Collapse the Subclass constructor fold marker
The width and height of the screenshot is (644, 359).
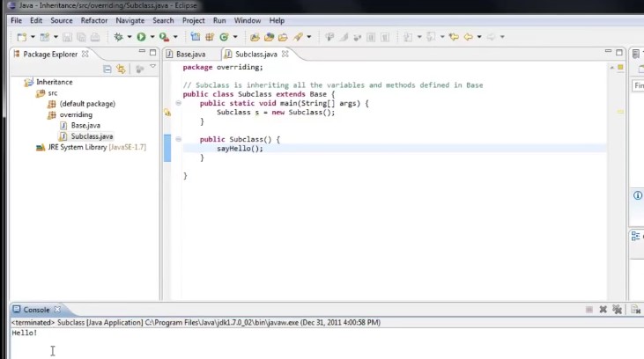[x=178, y=139]
